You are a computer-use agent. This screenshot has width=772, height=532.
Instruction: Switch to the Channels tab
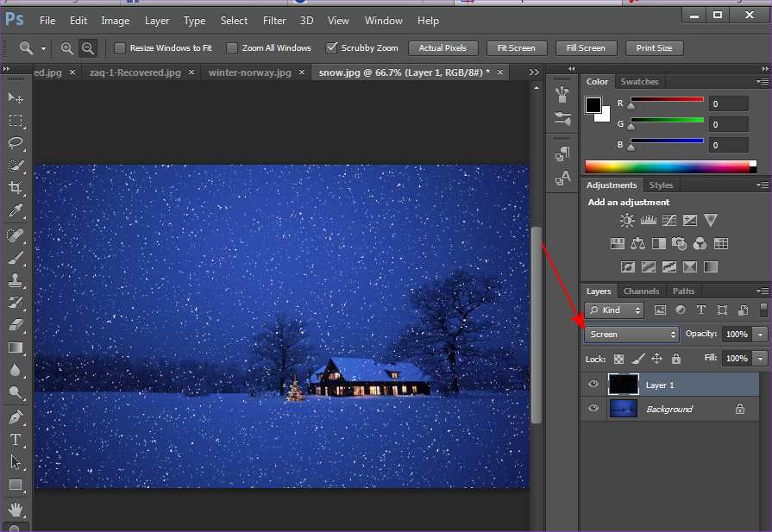(x=641, y=291)
